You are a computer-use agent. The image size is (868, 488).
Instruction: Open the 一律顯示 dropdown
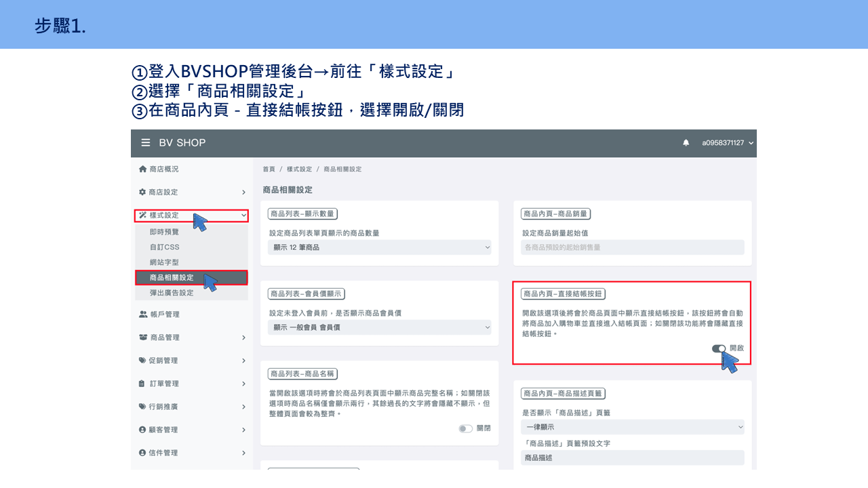pos(633,427)
